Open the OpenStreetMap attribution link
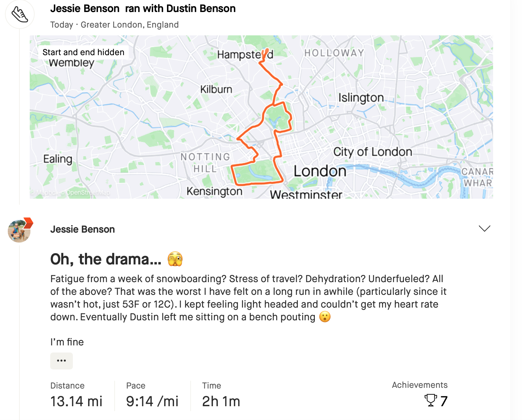The image size is (532, 420). [88, 193]
